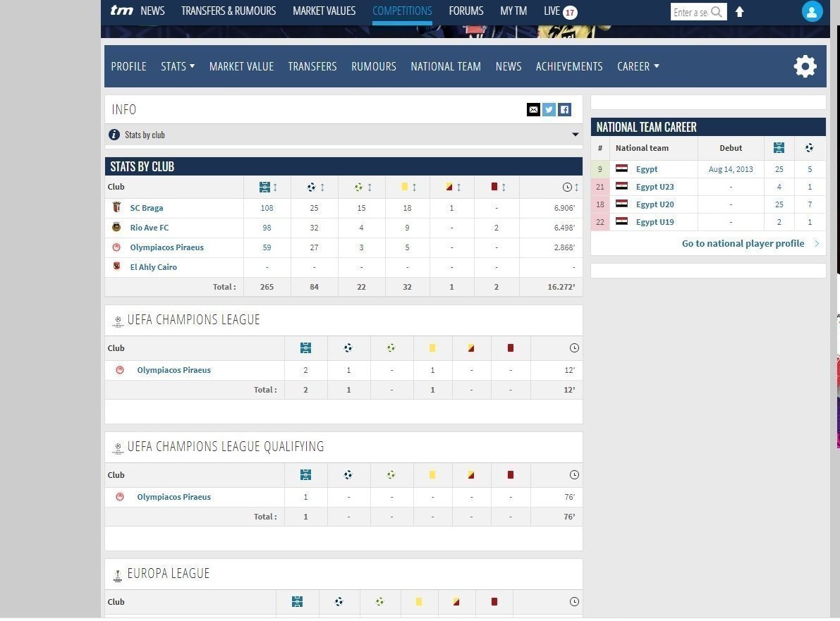This screenshot has width=840, height=621.
Task: Open SC Braga club link
Action: (146, 208)
